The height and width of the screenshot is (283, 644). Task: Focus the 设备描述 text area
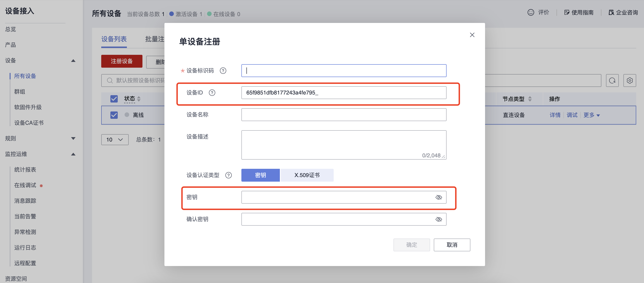tap(344, 145)
